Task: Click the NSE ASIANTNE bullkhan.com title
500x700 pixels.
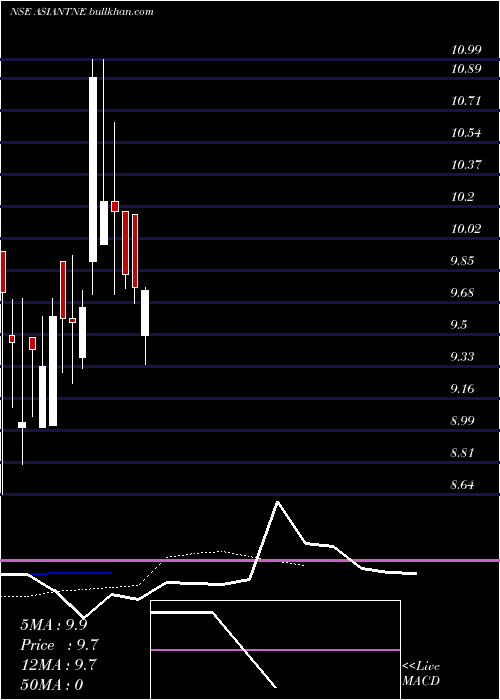Action: [82, 12]
